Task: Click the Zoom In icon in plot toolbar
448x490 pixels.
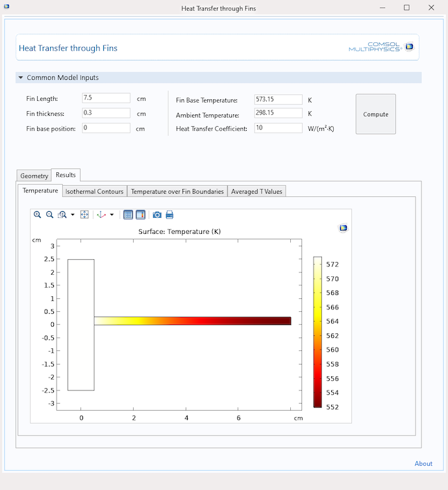Action: pyautogui.click(x=38, y=214)
